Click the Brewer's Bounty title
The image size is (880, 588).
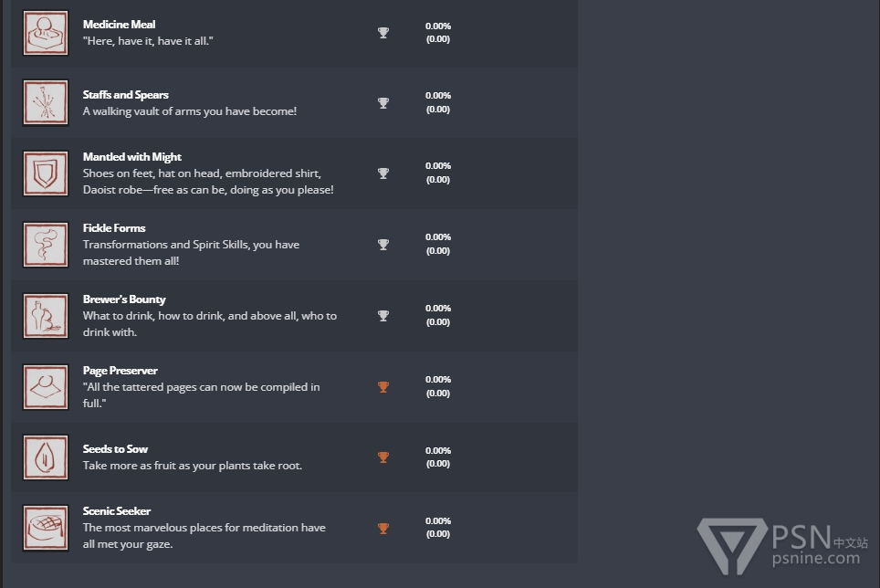(x=124, y=299)
